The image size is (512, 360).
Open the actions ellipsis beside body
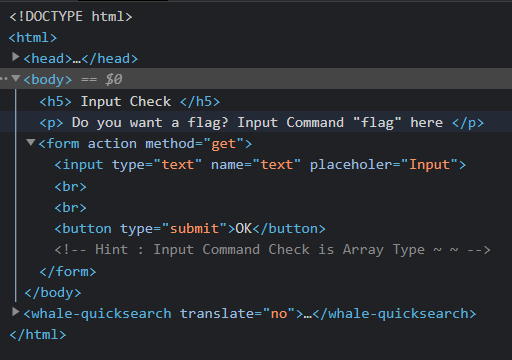click(x=4, y=79)
